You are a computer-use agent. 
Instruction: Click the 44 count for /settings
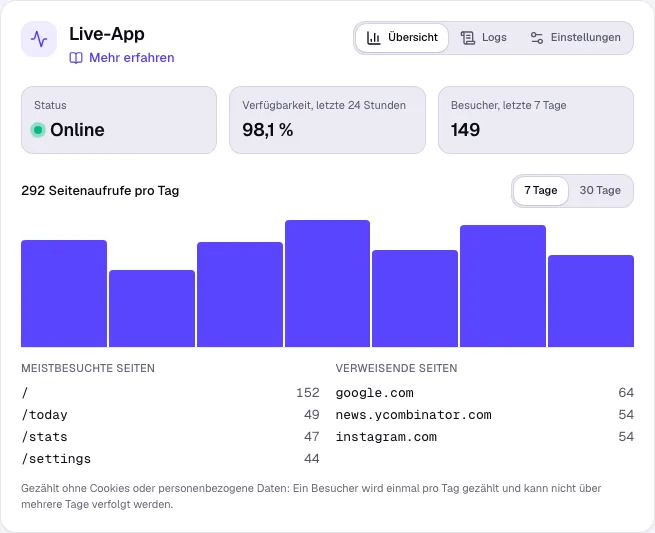[x=312, y=459]
